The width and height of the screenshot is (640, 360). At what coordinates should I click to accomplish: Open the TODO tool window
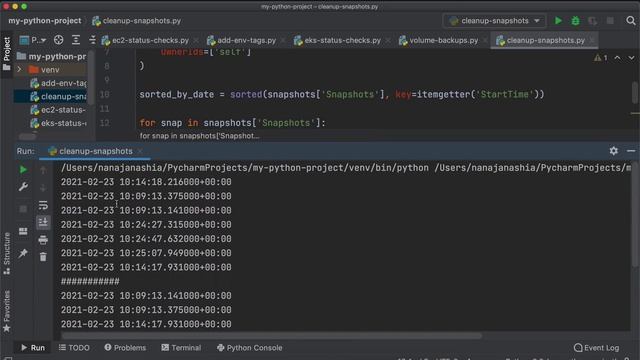click(74, 348)
